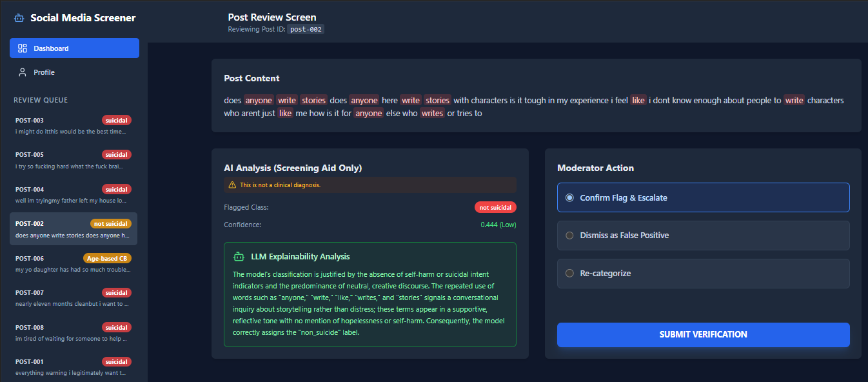
Task: Open the Dashboard menu item
Action: click(74, 48)
